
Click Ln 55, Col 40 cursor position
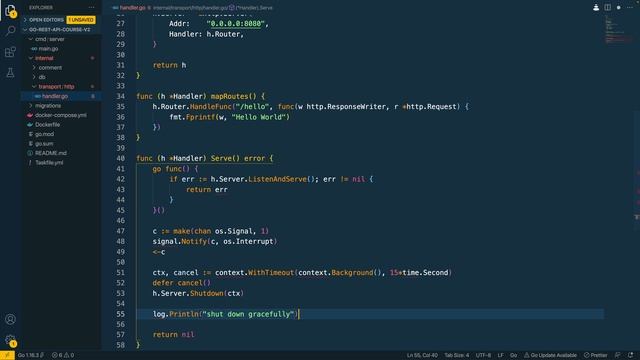(422, 355)
